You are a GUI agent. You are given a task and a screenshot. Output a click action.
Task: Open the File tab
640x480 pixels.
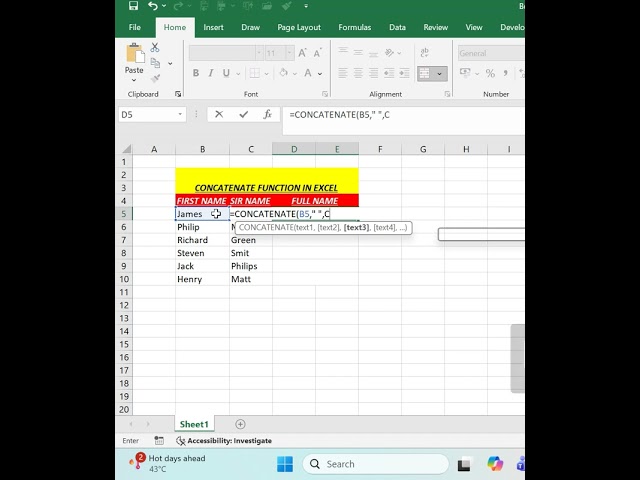click(135, 27)
